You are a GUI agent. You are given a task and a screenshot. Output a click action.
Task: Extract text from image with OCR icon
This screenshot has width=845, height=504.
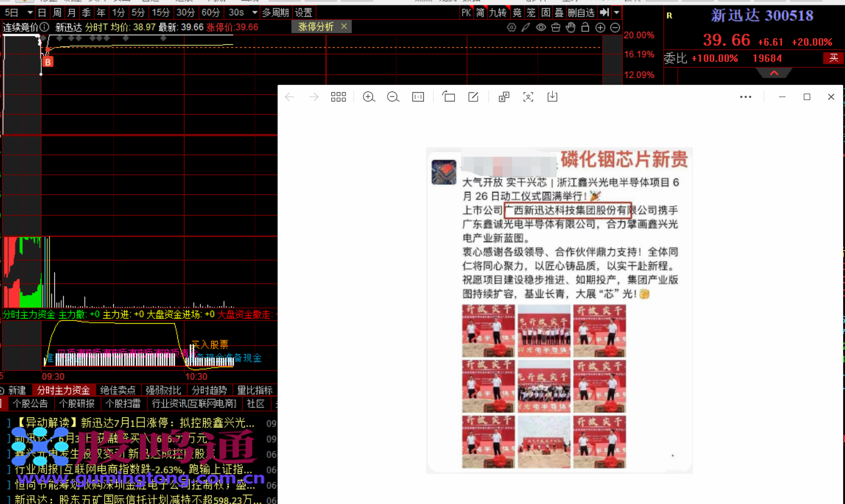[528, 97]
